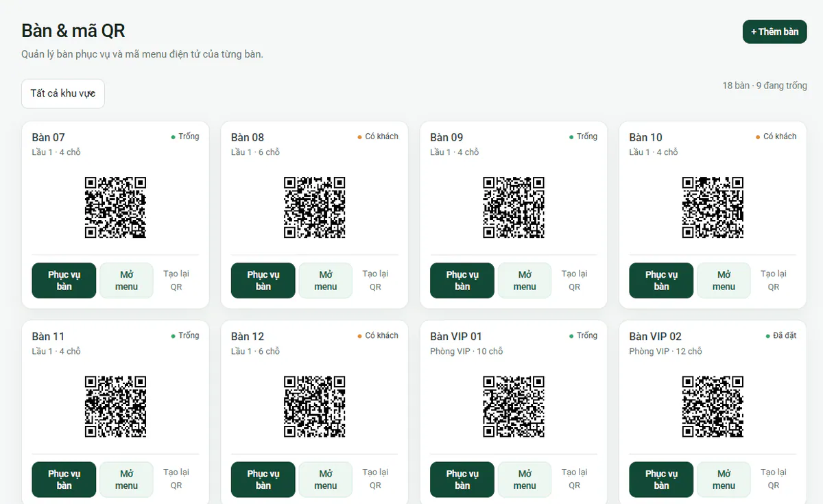The width and height of the screenshot is (823, 504).
Task: Open menu for Bàn 10
Action: (724, 280)
